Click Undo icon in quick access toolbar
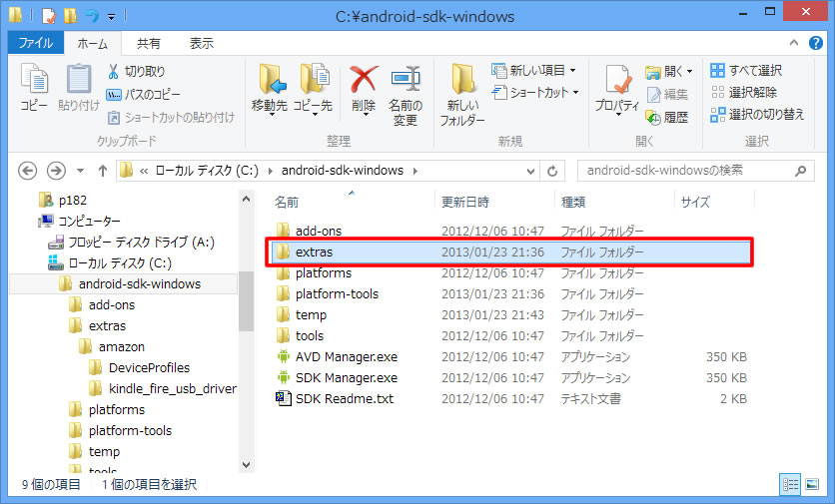Image resolution: width=835 pixels, height=504 pixels. [92, 16]
